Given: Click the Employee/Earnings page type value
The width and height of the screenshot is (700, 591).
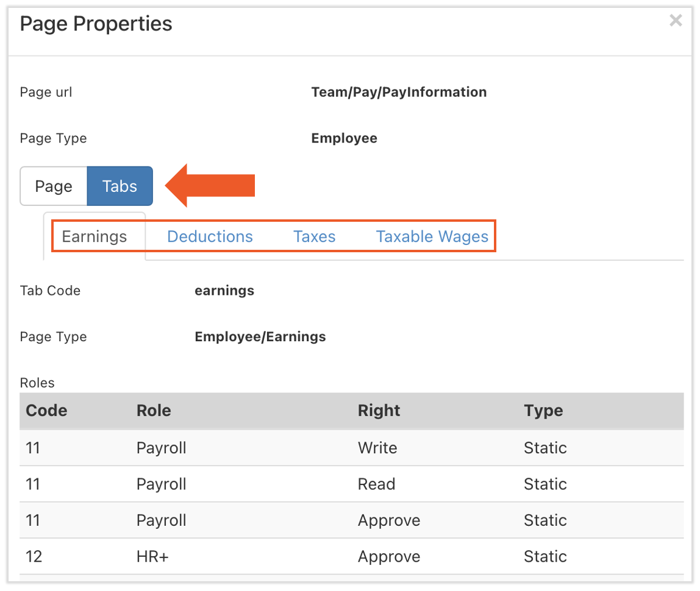Looking at the screenshot, I should tap(260, 337).
